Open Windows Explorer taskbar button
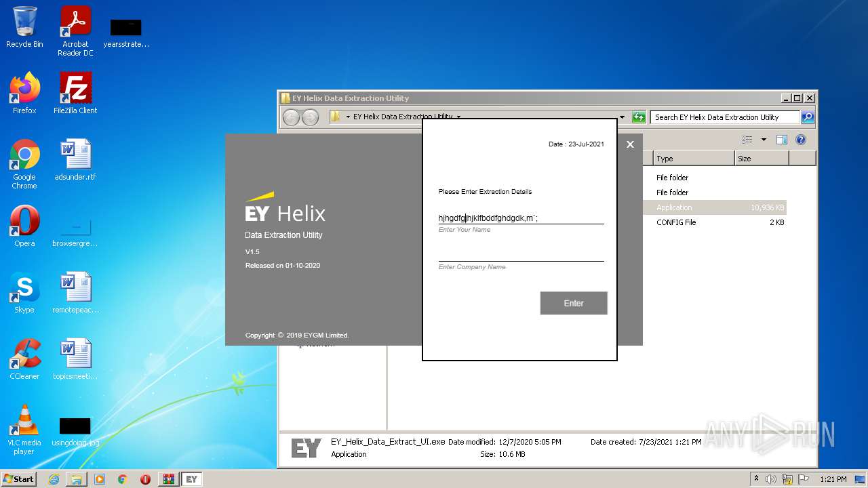Image resolution: width=868 pixels, height=488 pixels. 77,479
